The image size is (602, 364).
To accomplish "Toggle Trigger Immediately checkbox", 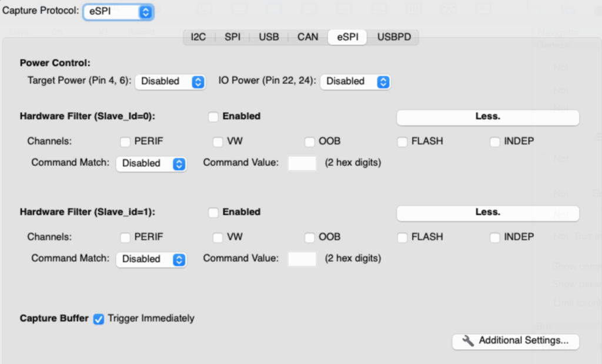I will pos(99,319).
